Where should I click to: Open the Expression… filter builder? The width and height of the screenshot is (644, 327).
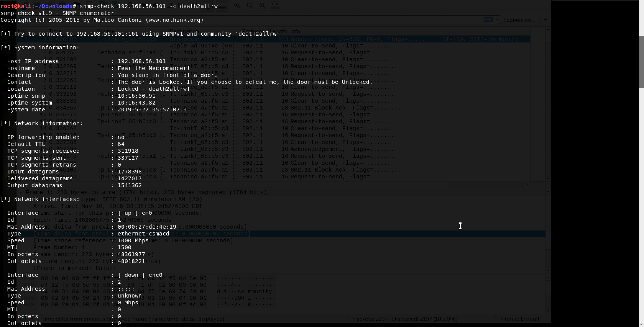pyautogui.click(x=519, y=20)
